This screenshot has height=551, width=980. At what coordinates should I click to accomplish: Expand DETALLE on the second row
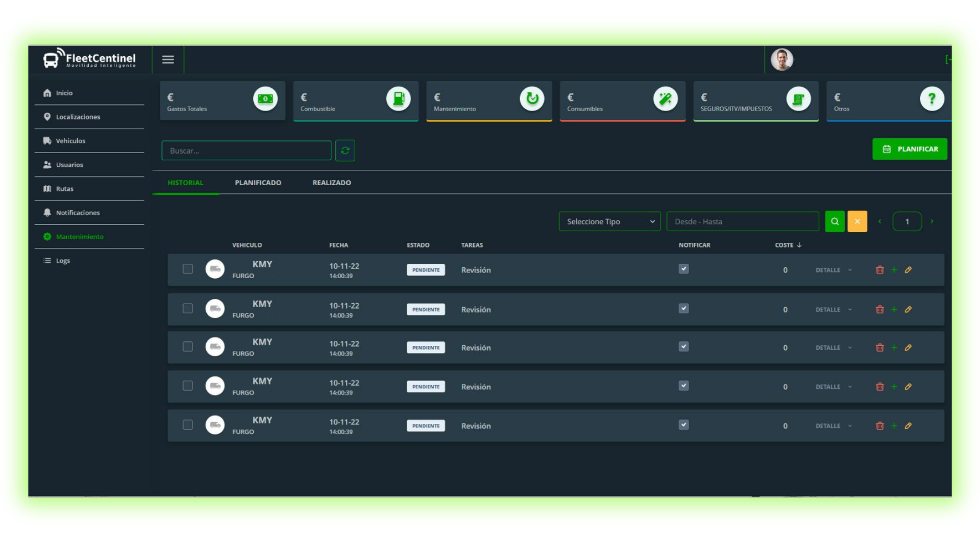(834, 310)
